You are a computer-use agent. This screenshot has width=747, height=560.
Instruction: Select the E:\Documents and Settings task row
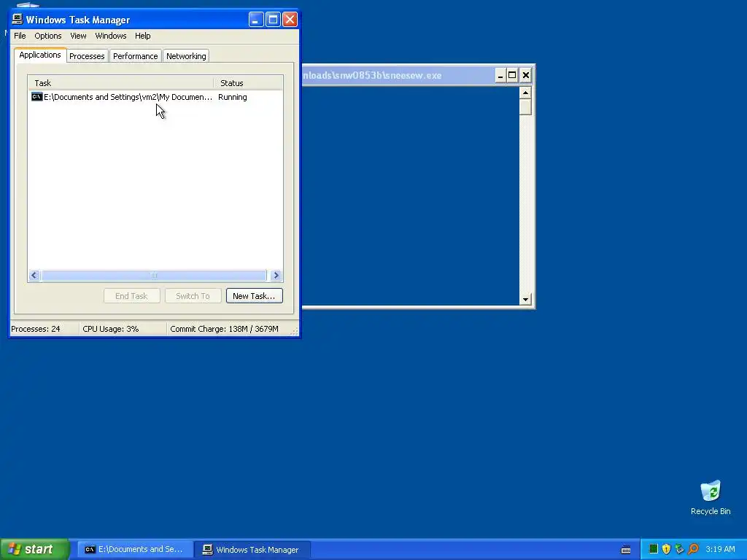click(155, 97)
